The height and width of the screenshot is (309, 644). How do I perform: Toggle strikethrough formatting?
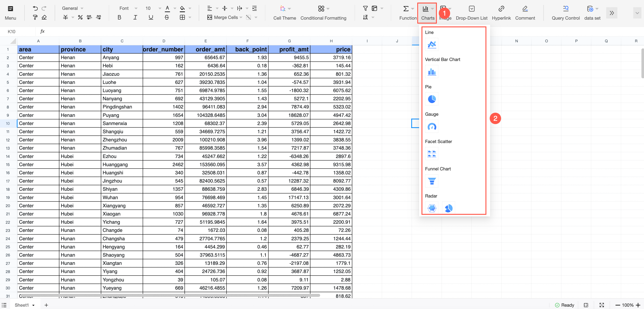pos(167,17)
